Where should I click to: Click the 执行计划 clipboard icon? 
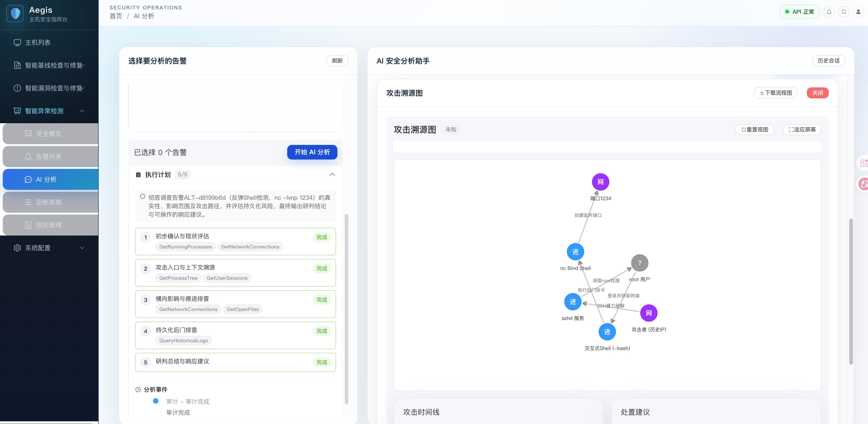(x=138, y=175)
